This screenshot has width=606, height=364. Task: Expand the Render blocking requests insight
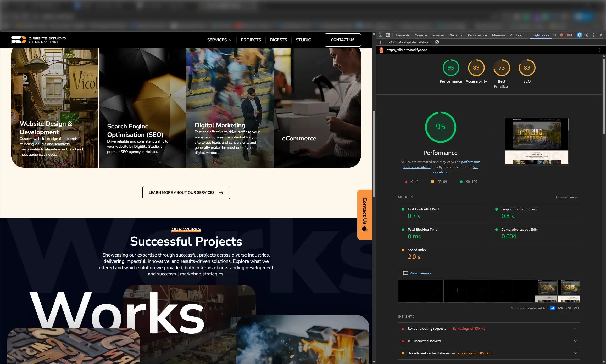pyautogui.click(x=489, y=329)
